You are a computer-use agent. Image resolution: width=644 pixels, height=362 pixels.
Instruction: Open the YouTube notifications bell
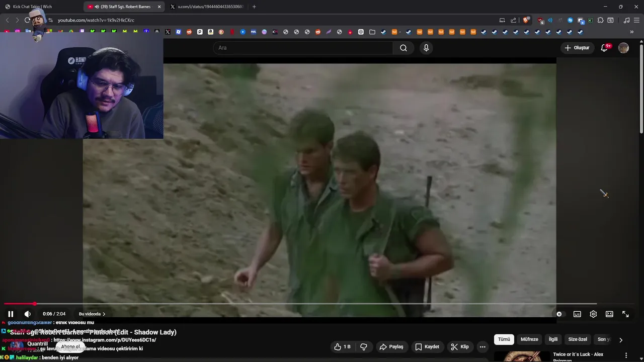click(x=605, y=48)
